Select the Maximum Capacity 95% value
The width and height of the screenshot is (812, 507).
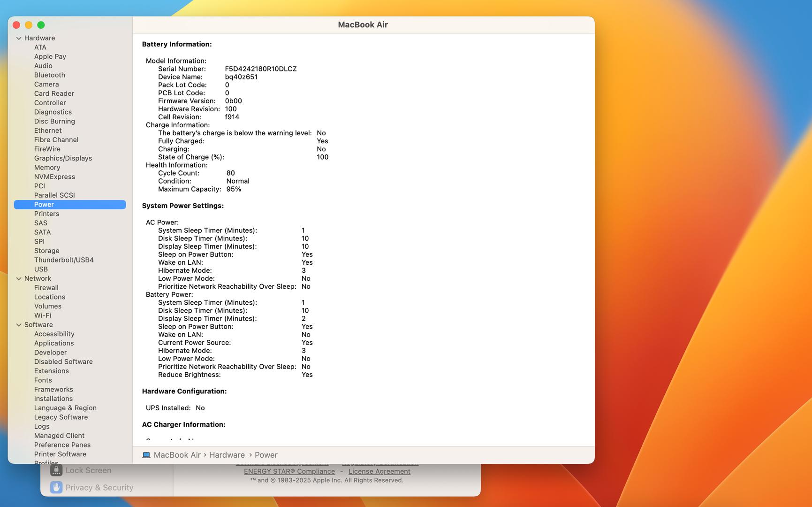click(x=234, y=189)
